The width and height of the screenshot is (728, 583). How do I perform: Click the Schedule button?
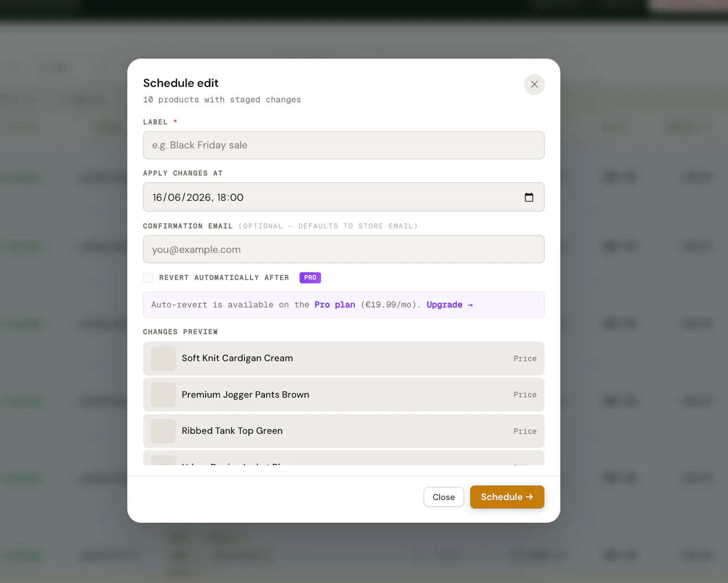pyautogui.click(x=507, y=497)
